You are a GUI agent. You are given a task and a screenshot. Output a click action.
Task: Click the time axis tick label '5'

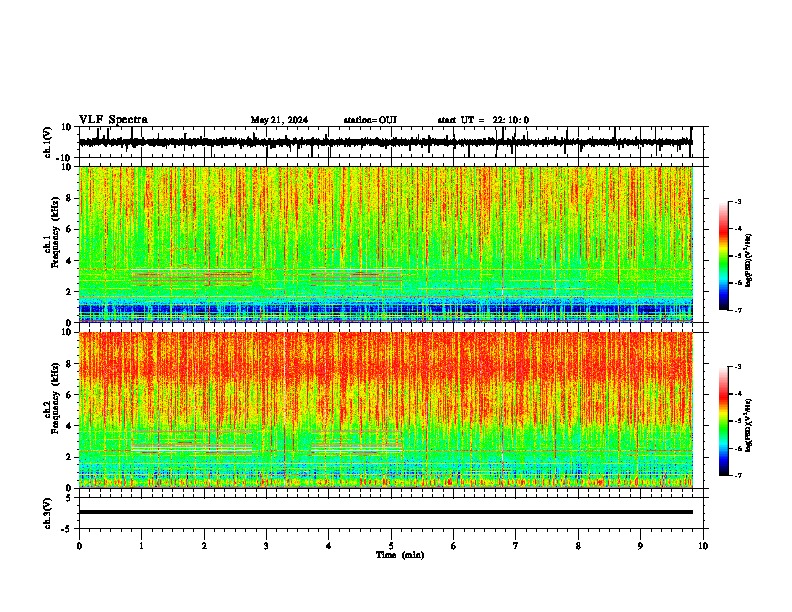tap(391, 546)
